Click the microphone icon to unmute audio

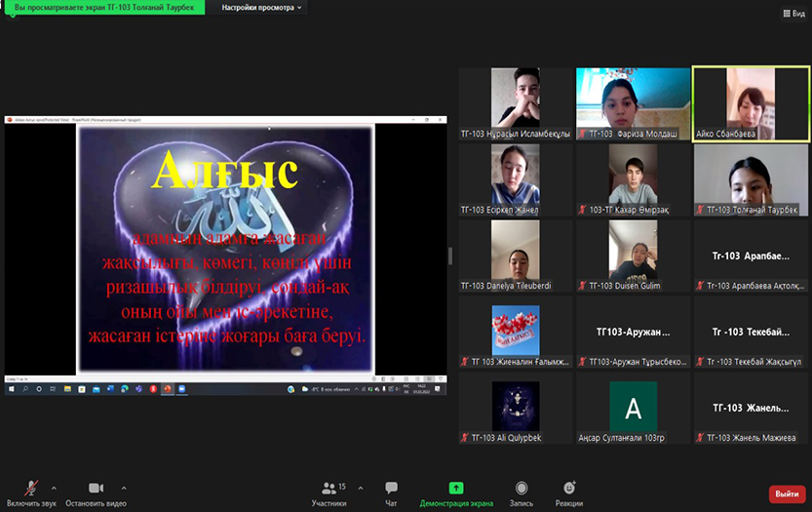32,488
